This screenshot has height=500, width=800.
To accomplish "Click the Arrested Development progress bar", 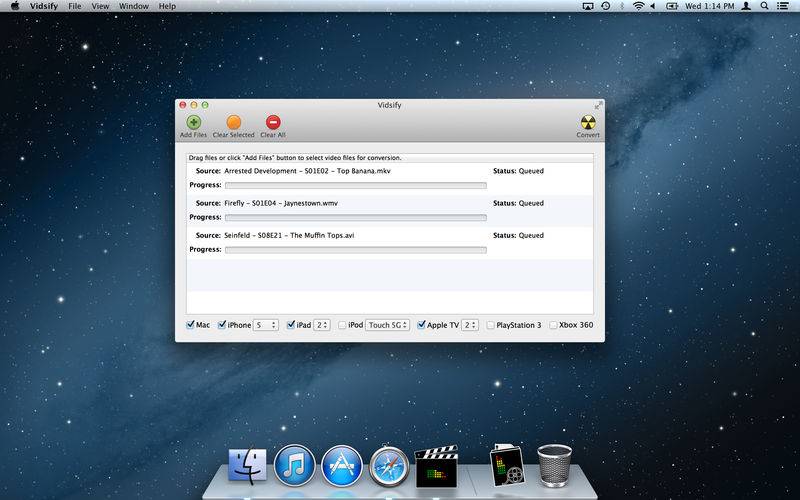I will point(356,185).
